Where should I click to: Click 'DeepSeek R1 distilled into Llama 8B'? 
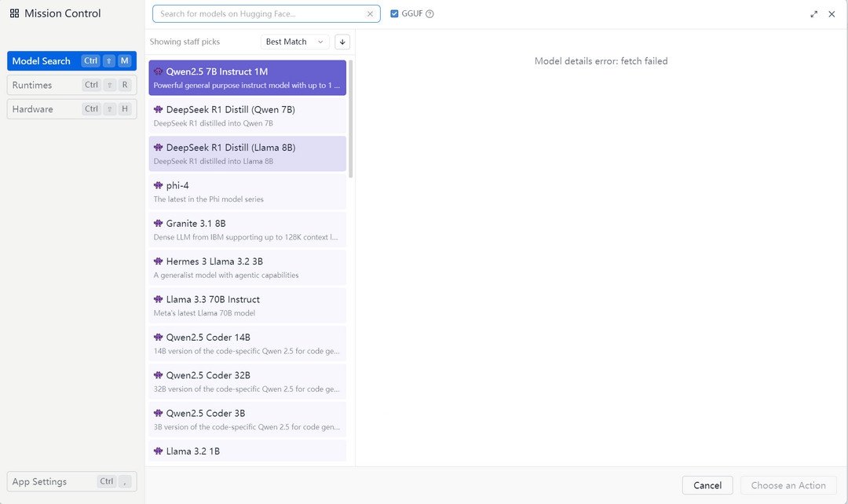(x=213, y=161)
